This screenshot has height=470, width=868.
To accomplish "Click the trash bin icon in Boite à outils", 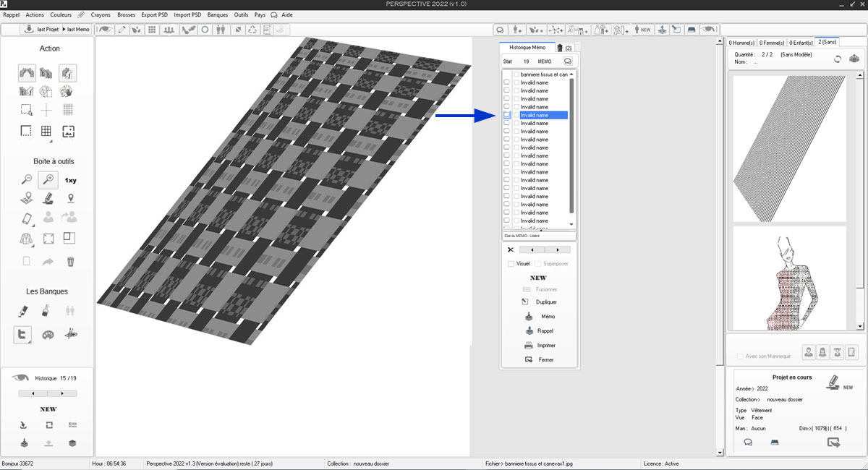I will [70, 261].
